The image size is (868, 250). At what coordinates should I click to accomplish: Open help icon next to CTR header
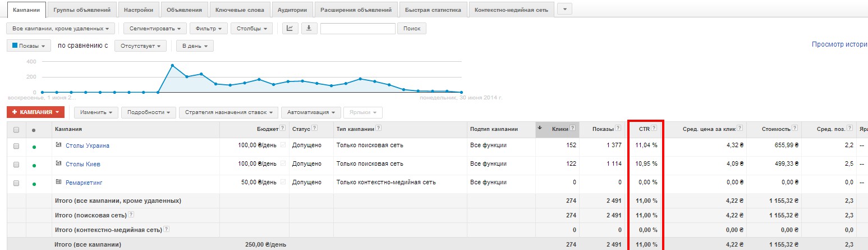tap(654, 129)
